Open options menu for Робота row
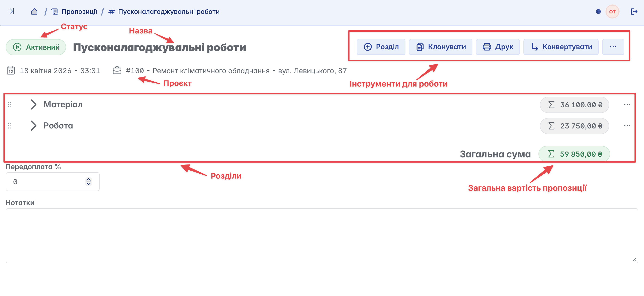644x296 pixels. (627, 126)
